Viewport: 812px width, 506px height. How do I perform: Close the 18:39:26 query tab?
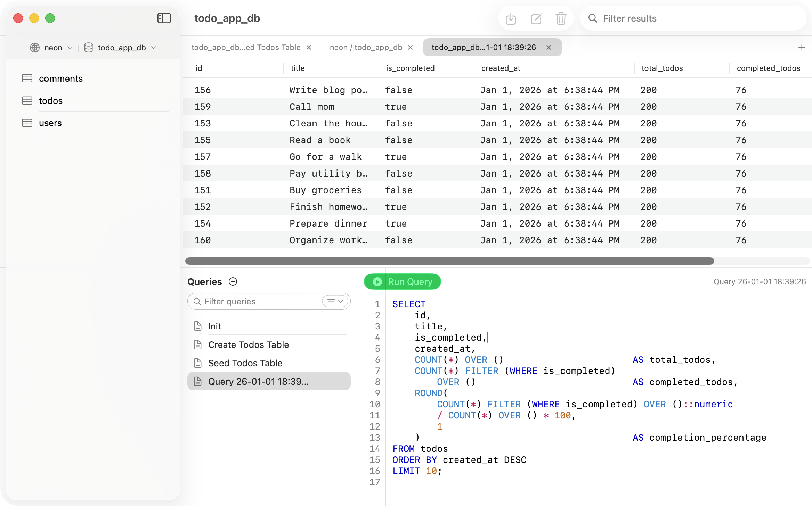(x=549, y=48)
